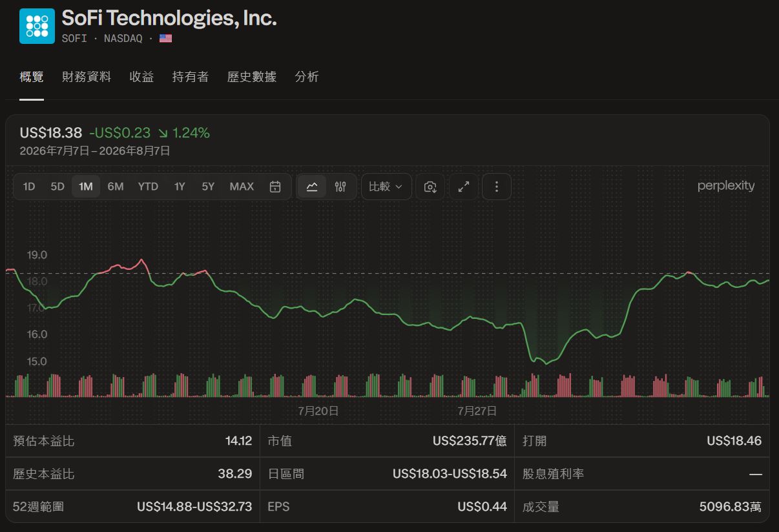Screen dimensions: 779x532
Task: Open the 比較 compare dropdown
Action: [x=386, y=187]
